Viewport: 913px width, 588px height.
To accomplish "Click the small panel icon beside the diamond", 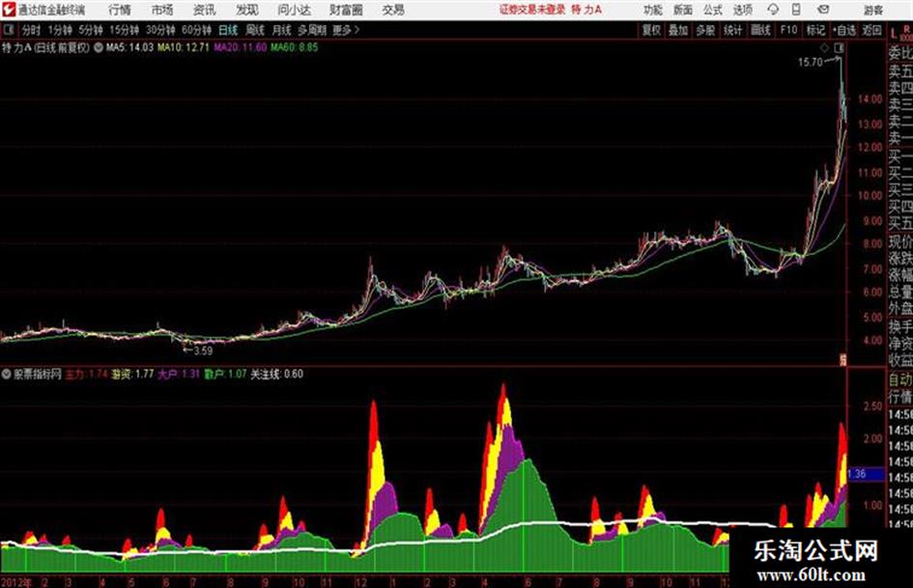I will click(x=839, y=47).
